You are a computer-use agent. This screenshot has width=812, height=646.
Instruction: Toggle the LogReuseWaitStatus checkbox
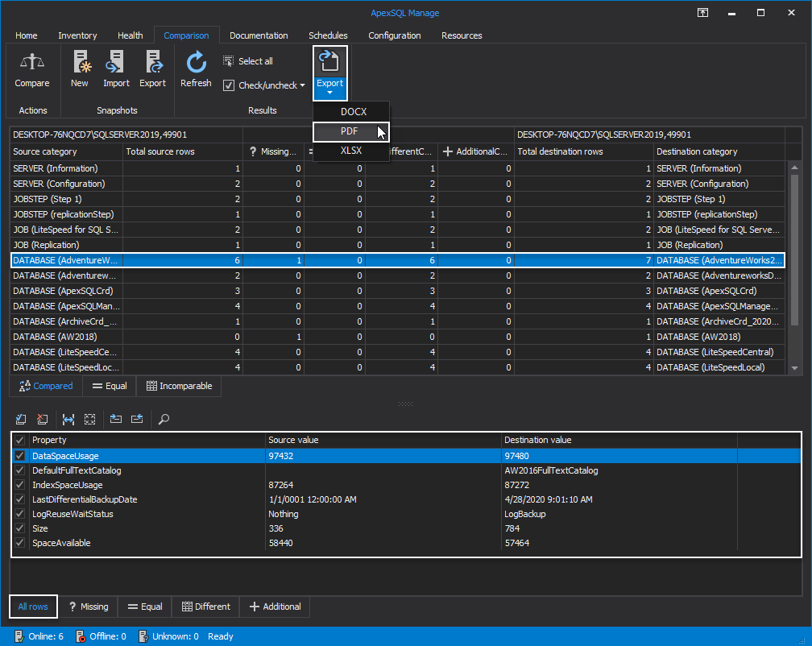click(20, 514)
